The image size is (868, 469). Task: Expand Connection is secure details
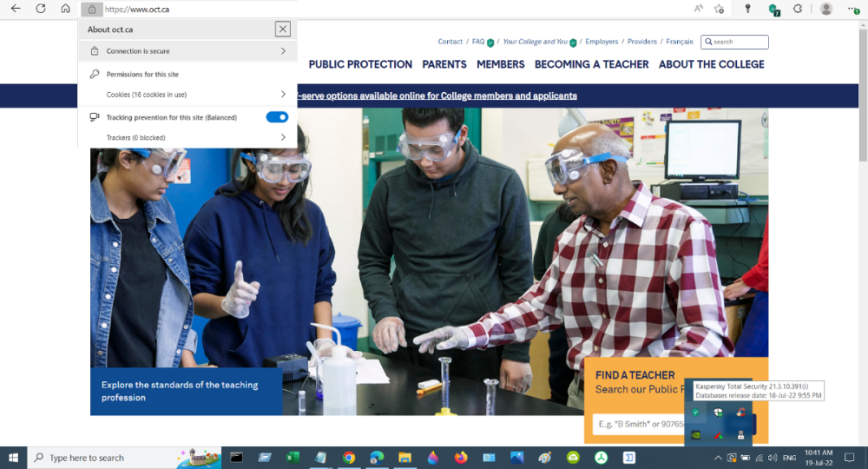tap(187, 51)
